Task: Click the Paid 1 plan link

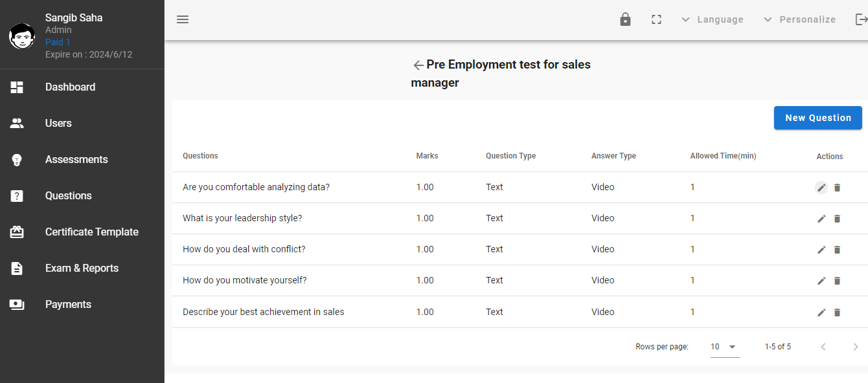Action: click(58, 42)
